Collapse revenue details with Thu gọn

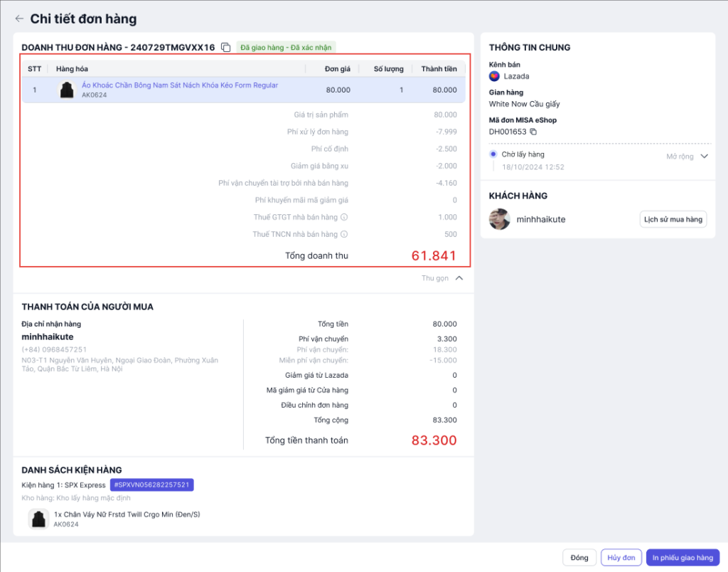[x=442, y=278]
